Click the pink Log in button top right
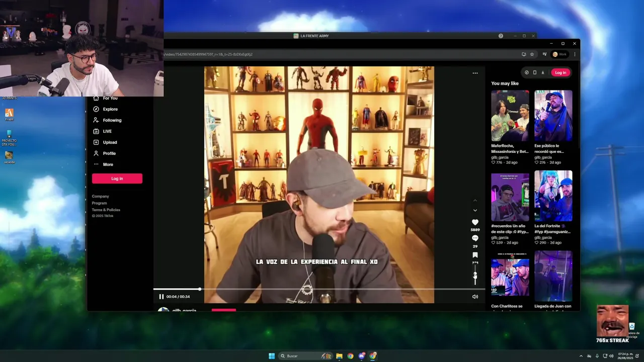This screenshot has width=644, height=362. [560, 72]
